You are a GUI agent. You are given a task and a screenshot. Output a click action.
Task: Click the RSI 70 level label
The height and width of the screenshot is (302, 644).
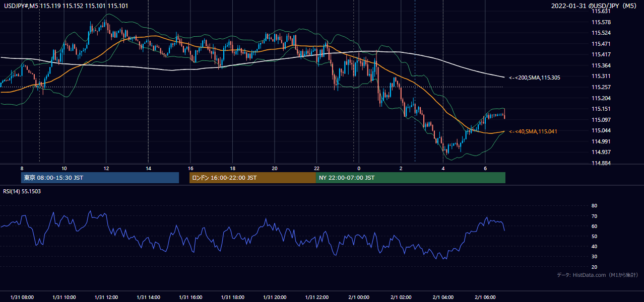pyautogui.click(x=594, y=216)
